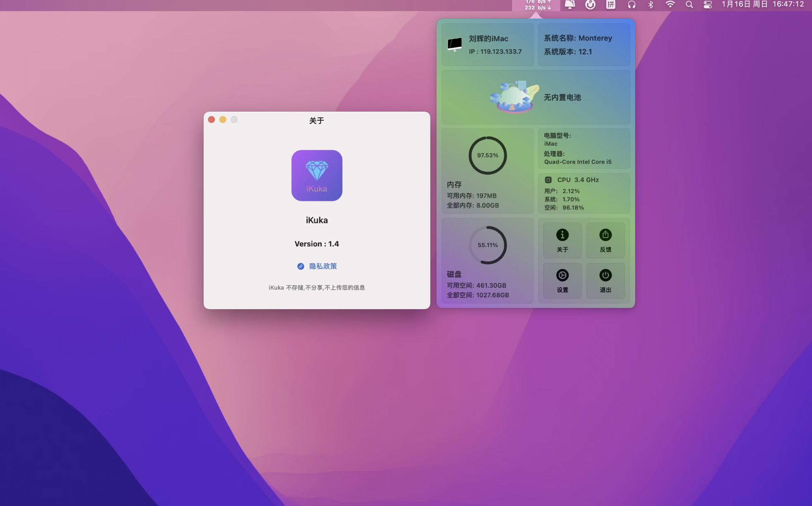Screen dimensions: 812x506
Task: Click the iKuka diamond app icon
Action: click(x=317, y=175)
